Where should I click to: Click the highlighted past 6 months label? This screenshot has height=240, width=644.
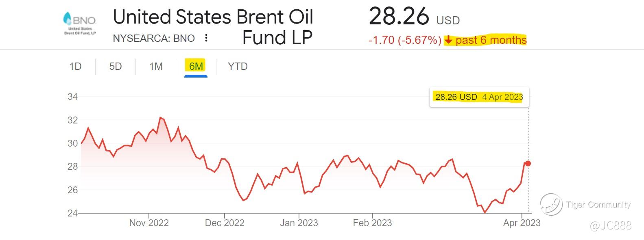tap(491, 40)
